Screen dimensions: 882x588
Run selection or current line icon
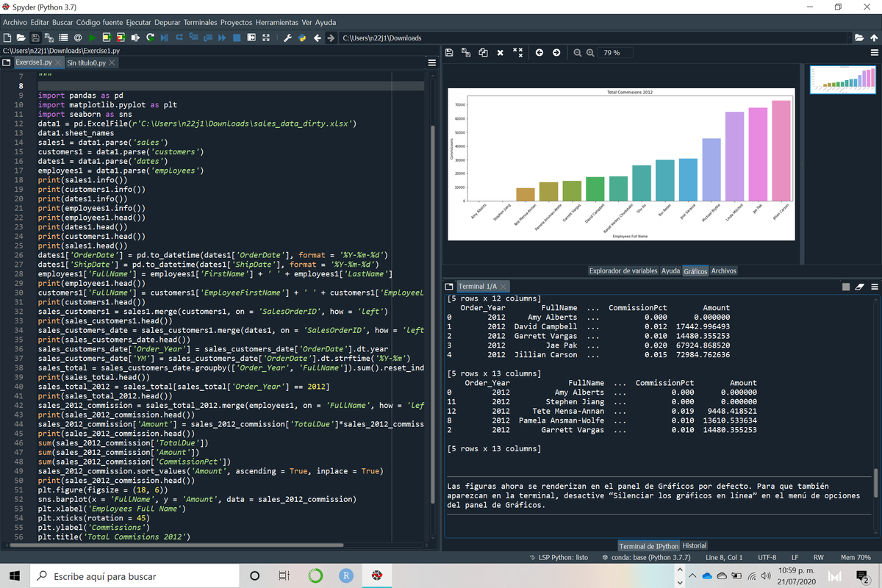[135, 37]
